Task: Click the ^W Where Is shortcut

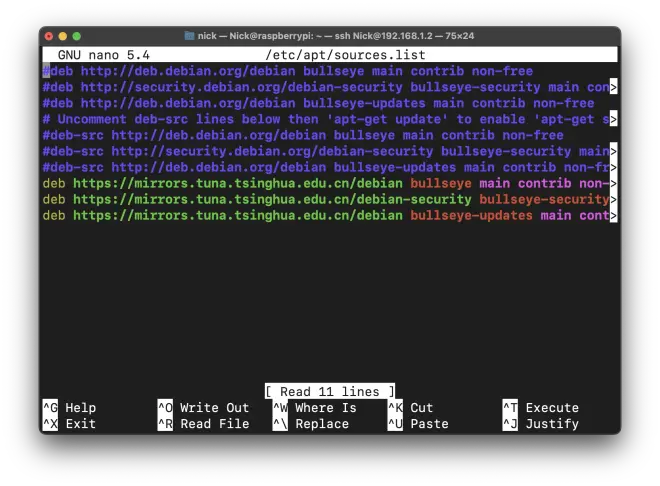Action: (314, 408)
